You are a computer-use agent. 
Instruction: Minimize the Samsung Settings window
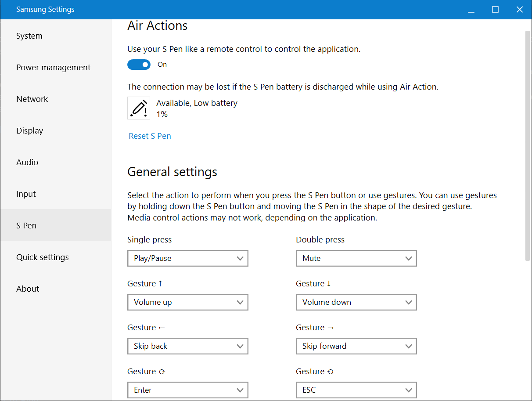click(471, 10)
